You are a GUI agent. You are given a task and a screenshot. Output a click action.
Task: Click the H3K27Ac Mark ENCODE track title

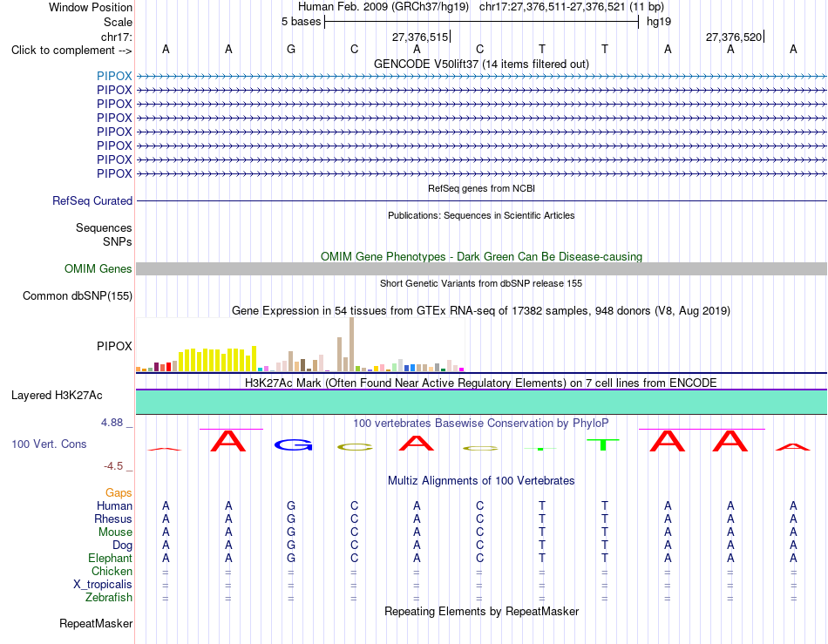481,383
